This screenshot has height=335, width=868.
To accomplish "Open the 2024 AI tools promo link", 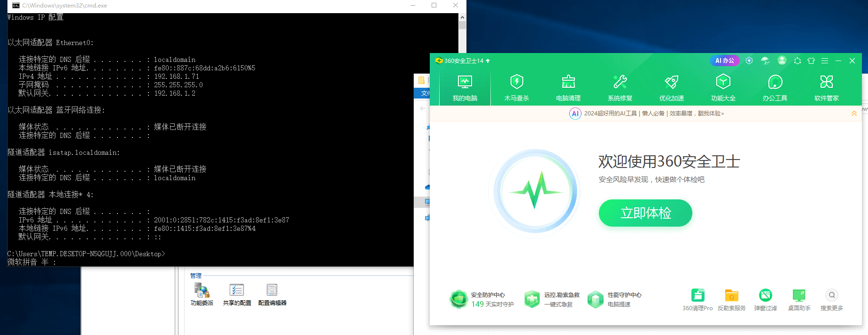I will [654, 114].
